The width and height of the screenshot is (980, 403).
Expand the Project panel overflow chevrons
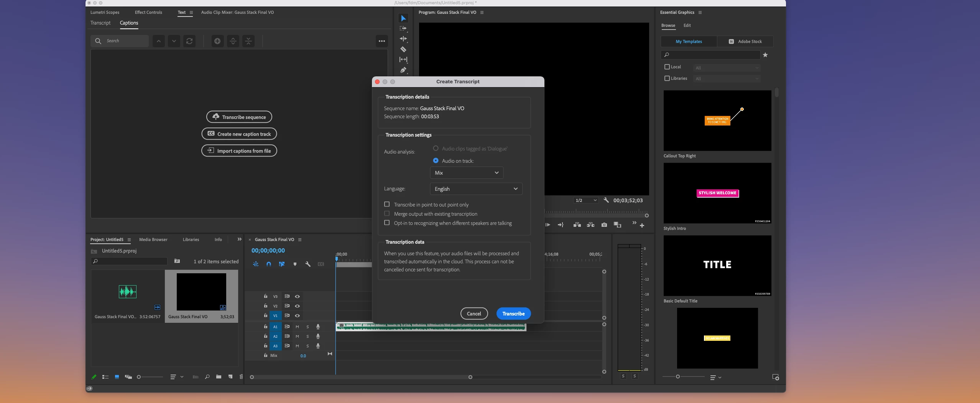click(240, 239)
